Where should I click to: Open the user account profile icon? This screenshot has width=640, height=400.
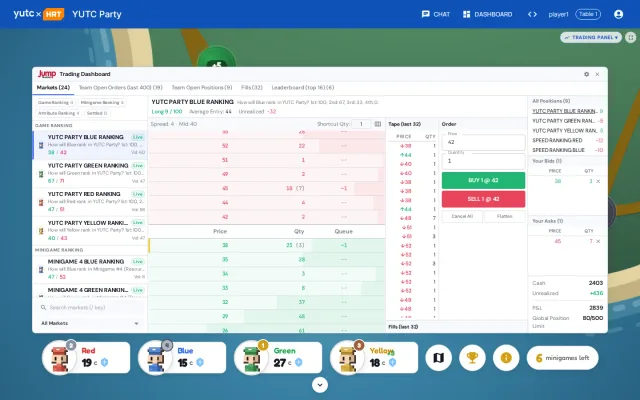[618, 14]
